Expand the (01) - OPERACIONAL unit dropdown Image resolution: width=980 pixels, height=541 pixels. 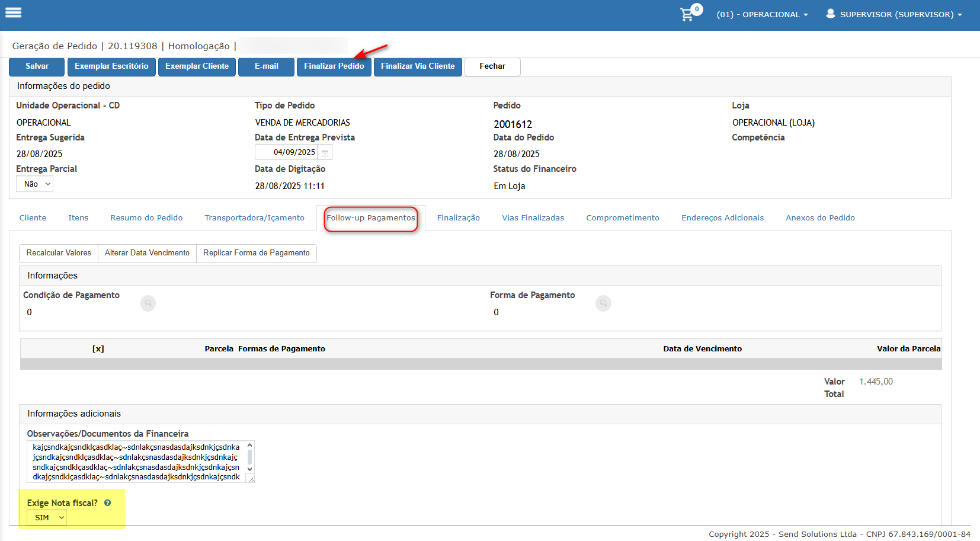[x=762, y=14]
